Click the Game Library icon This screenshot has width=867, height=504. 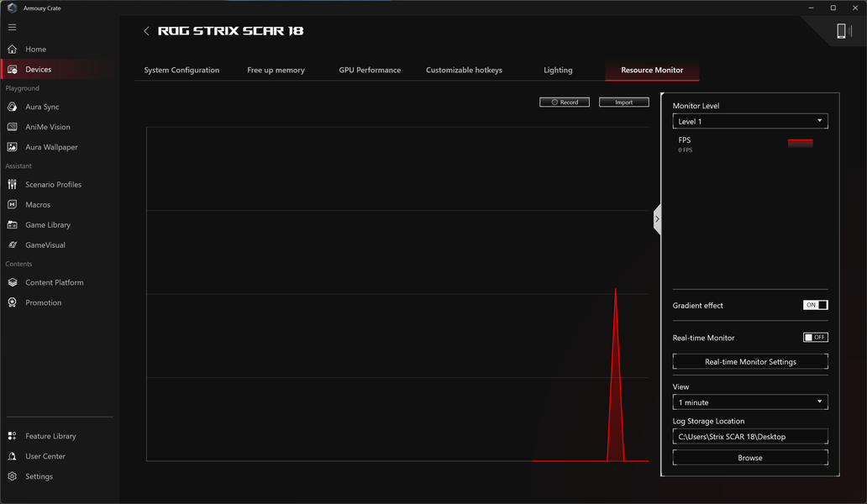click(12, 225)
